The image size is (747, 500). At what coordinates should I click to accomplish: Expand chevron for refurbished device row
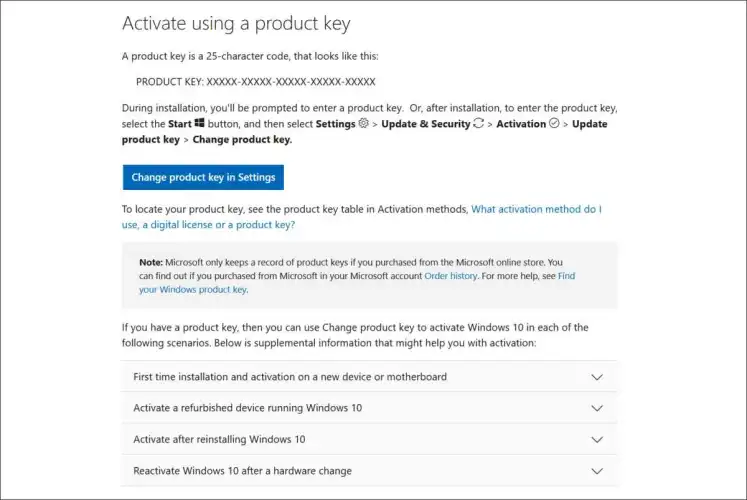point(597,408)
